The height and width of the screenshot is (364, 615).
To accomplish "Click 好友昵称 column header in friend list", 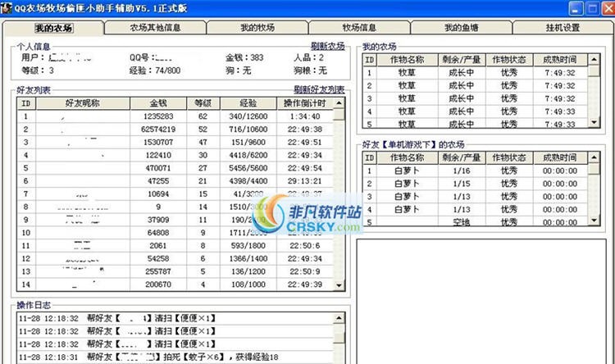I will pos(83,103).
